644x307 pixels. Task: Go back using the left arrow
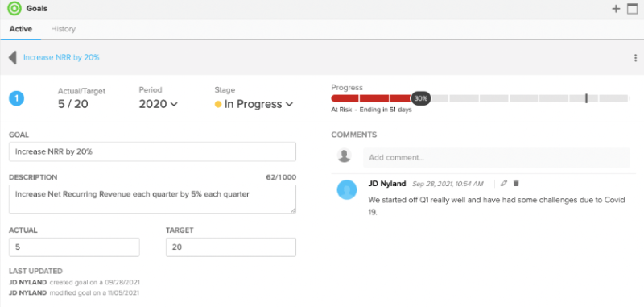point(13,57)
